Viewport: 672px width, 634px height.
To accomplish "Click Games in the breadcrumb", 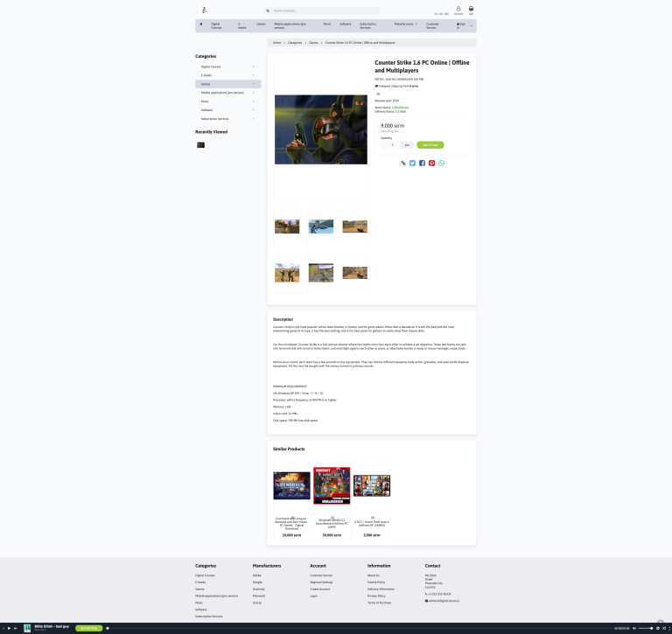I will click(314, 43).
